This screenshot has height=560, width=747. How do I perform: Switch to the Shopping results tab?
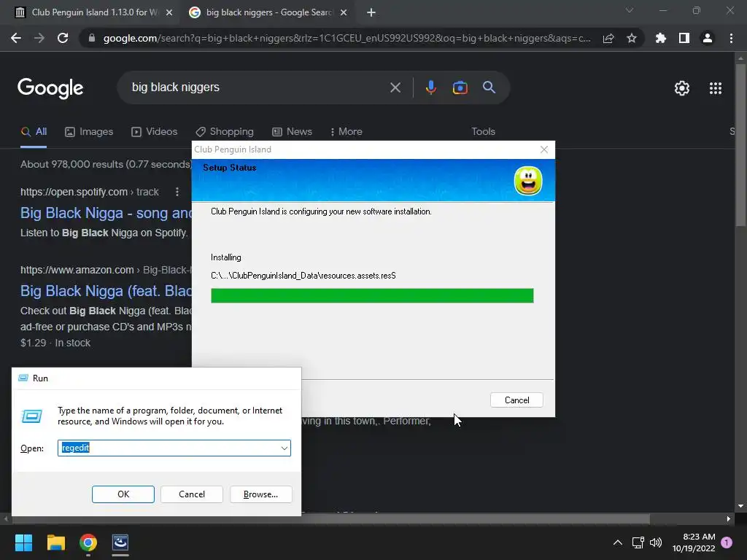(x=225, y=132)
